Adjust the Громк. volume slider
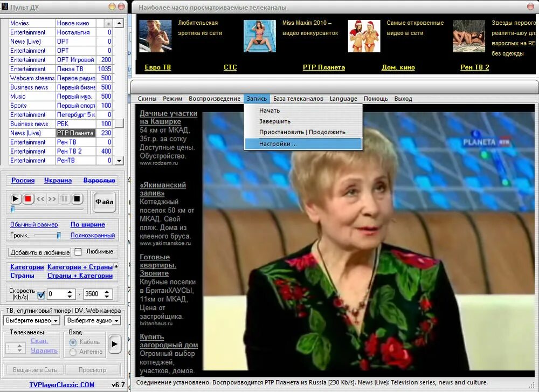539x392 pixels. (59, 235)
